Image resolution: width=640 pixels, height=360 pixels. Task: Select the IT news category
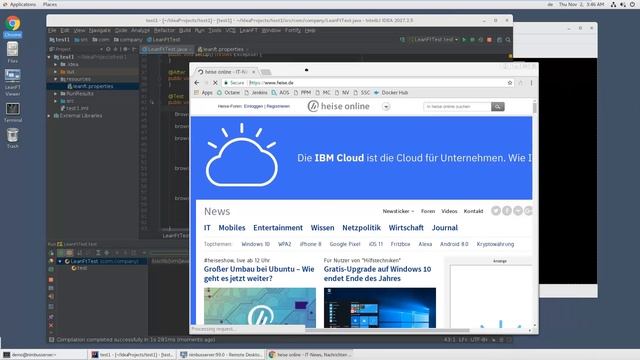click(x=207, y=228)
